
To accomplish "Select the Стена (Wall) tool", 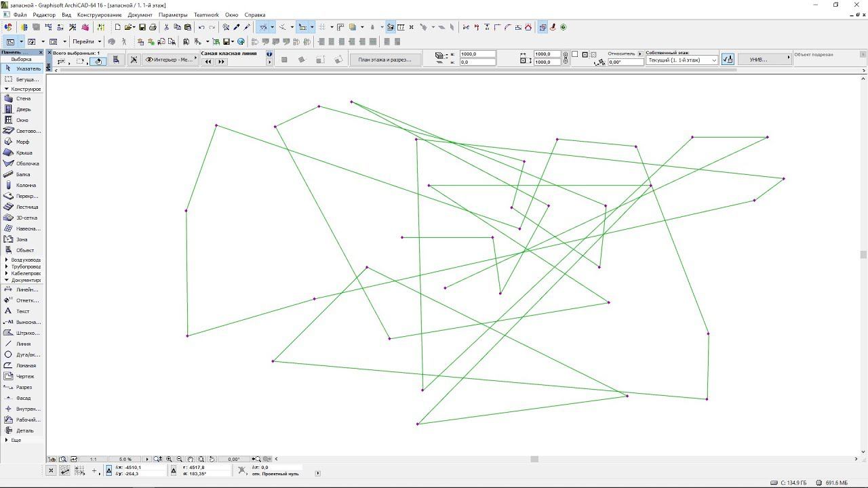I will (x=22, y=98).
